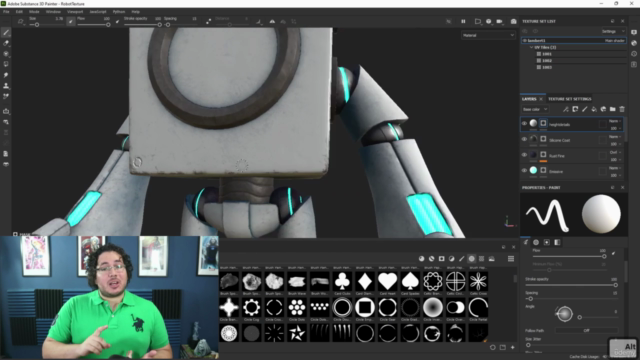Select the Eraser tool
640x360 pixels.
coord(6,43)
